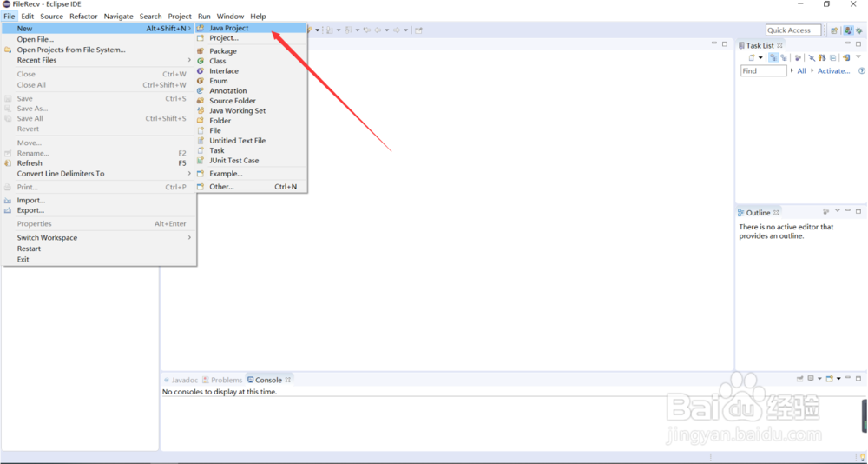Switch to the Java perspective icon

pos(849,30)
